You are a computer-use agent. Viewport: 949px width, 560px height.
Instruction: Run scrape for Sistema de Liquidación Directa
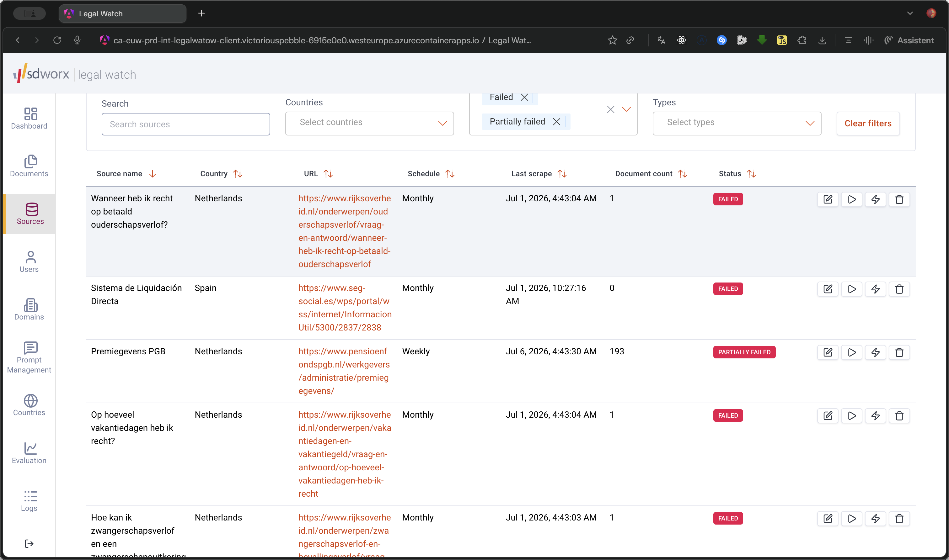point(851,289)
